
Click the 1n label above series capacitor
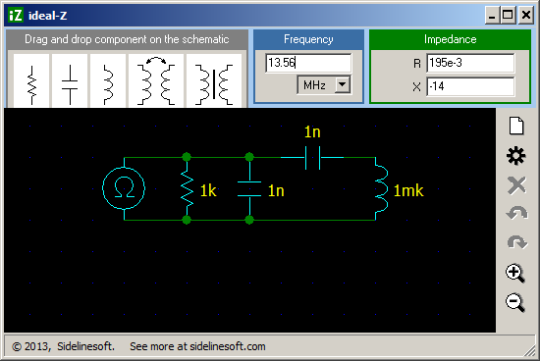pyautogui.click(x=312, y=132)
